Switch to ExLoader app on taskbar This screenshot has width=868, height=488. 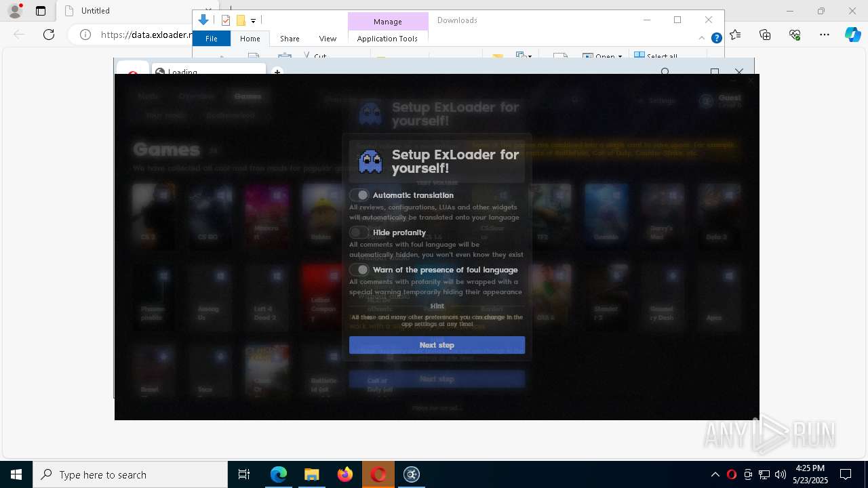click(x=412, y=474)
